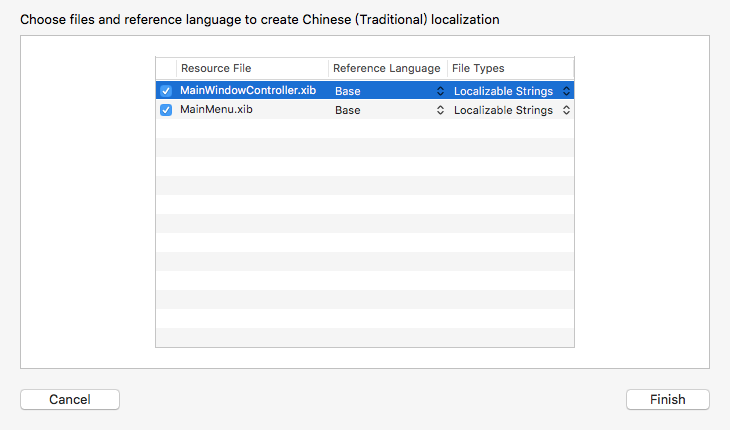Select the MainWindowController.xib file name
The height and width of the screenshot is (430, 730).
click(248, 90)
